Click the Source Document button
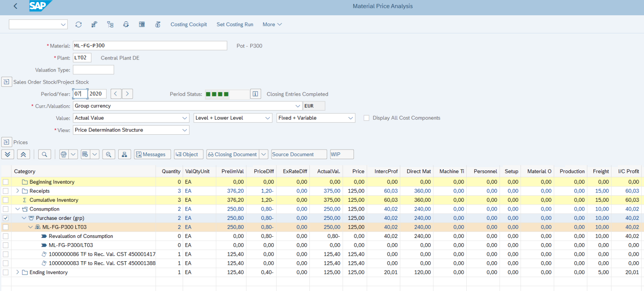Image resolution: width=644 pixels, height=291 pixels. tap(299, 154)
